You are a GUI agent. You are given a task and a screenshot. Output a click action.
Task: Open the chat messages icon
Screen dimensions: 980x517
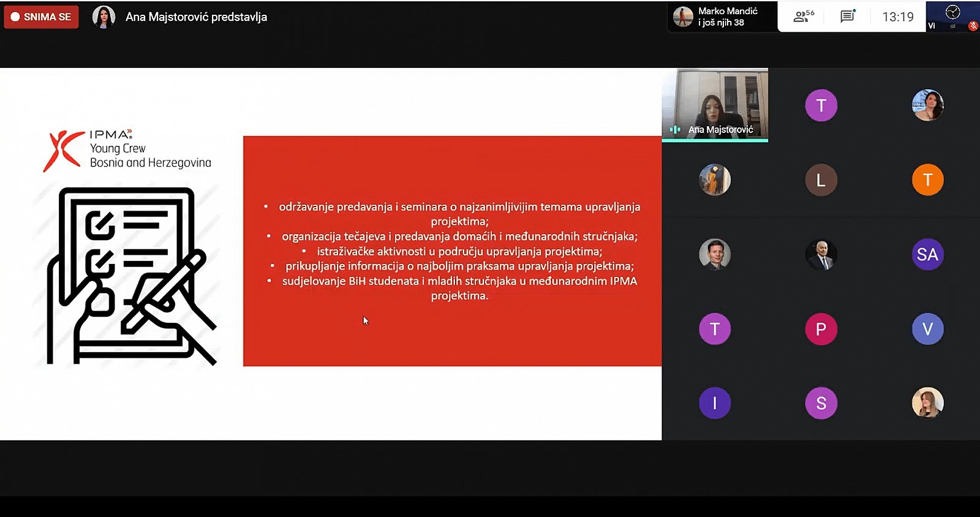848,17
